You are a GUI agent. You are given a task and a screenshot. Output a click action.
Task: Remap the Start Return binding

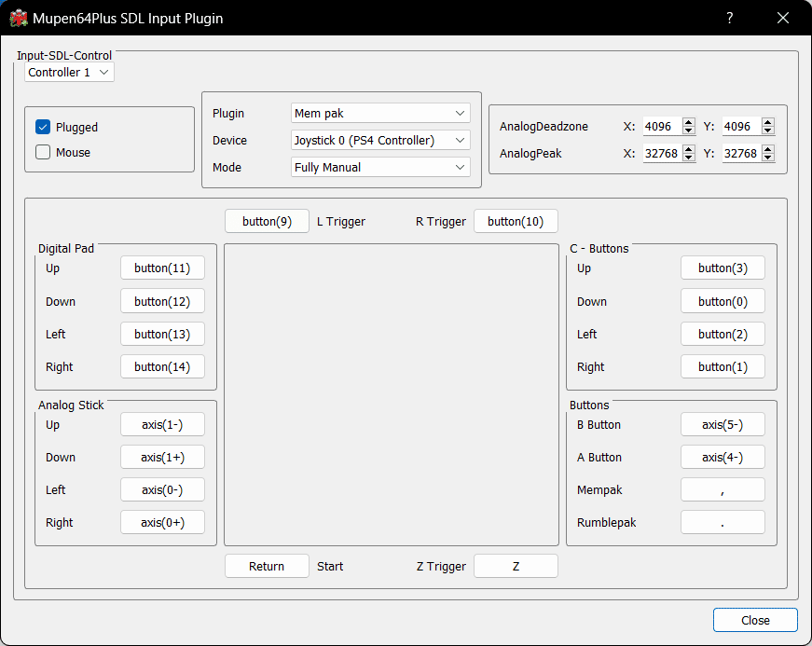(268, 566)
